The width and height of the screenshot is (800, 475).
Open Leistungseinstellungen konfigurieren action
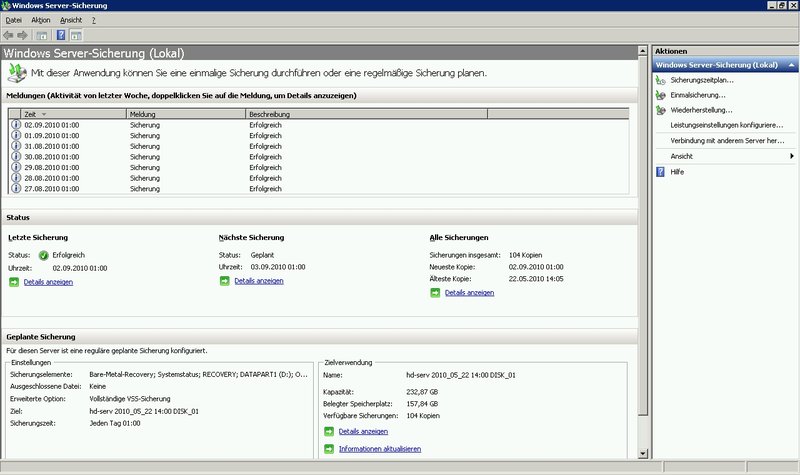tap(727, 125)
